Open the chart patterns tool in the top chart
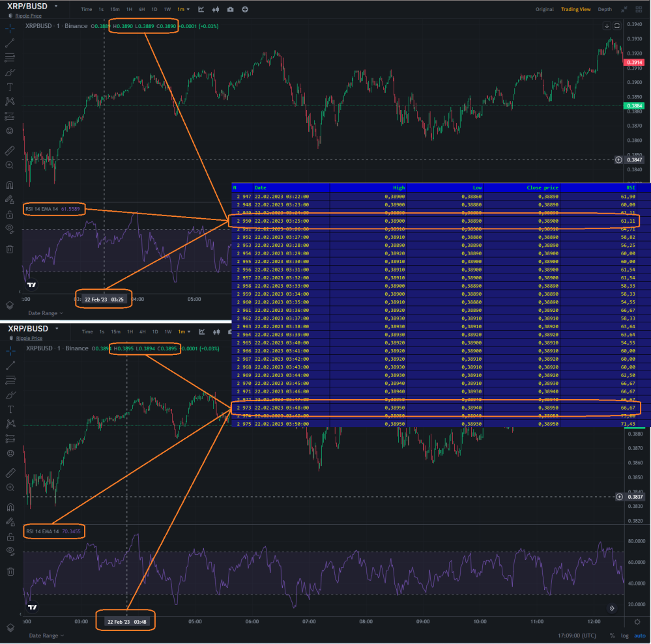The image size is (651, 644). pyautogui.click(x=10, y=101)
